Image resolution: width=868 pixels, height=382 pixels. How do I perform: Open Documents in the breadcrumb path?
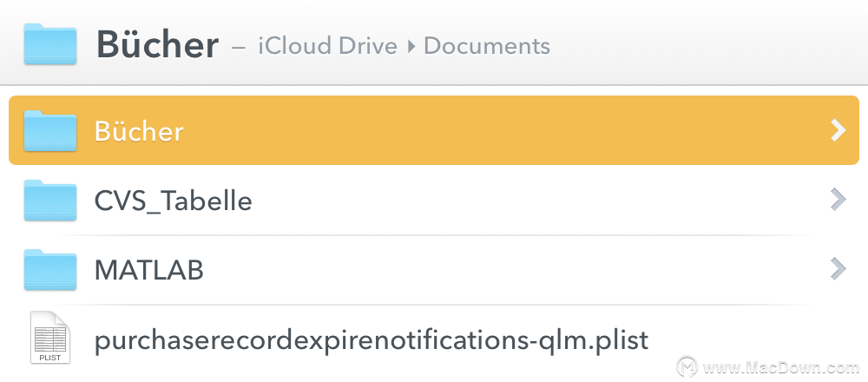(487, 46)
